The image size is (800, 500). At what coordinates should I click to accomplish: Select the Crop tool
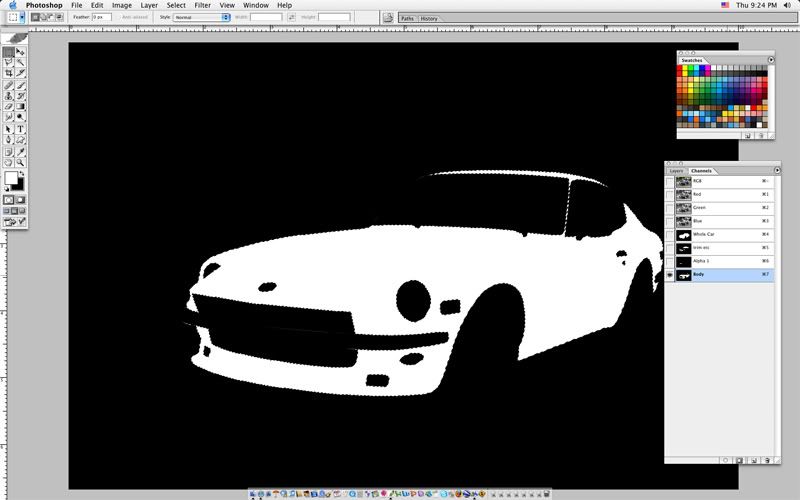[x=9, y=73]
